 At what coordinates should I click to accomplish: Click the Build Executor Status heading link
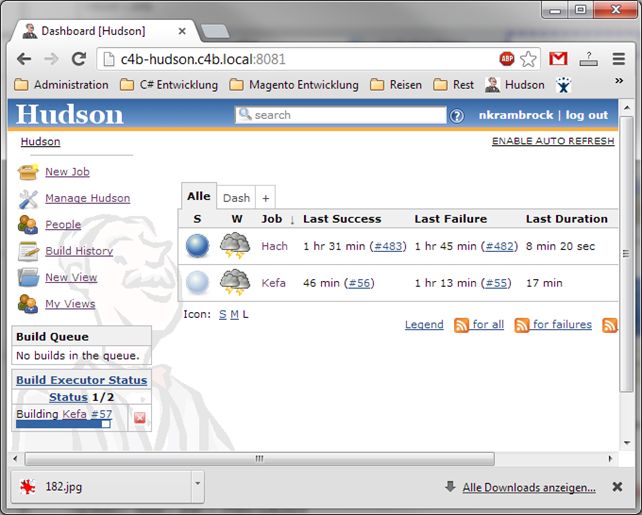pyautogui.click(x=81, y=380)
